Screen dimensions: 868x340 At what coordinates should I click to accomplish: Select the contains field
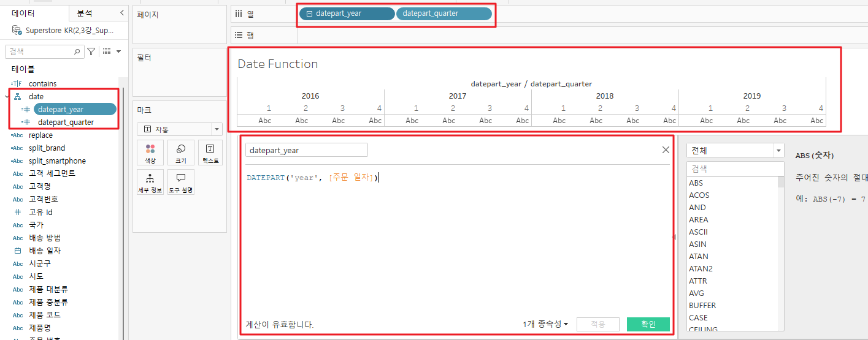click(x=42, y=84)
